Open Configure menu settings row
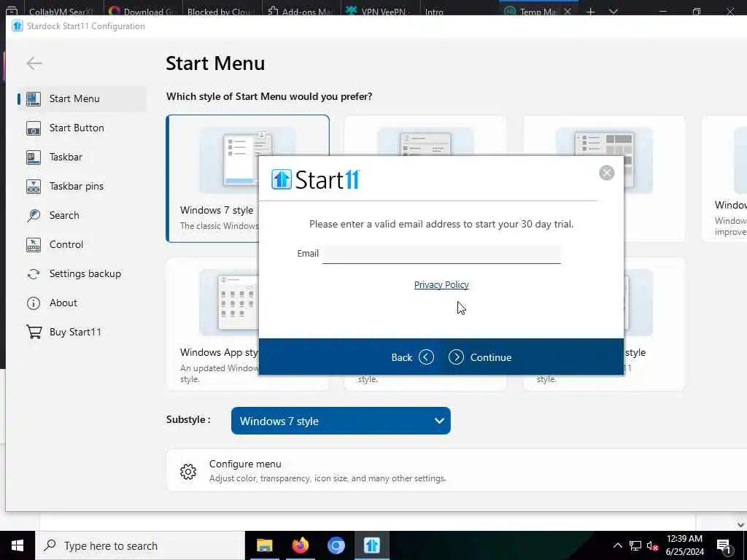 [457, 470]
